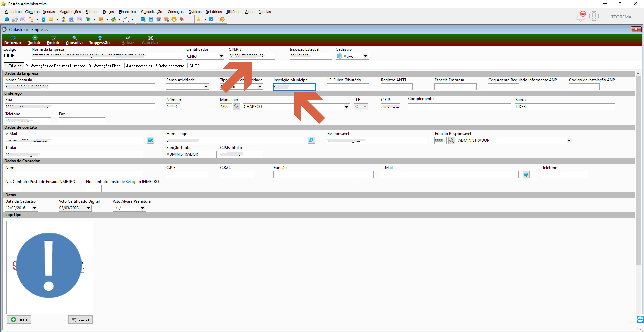Click email icon beside accountant e-Mail field
Screen dimensions: 644x332
[x=526, y=174]
